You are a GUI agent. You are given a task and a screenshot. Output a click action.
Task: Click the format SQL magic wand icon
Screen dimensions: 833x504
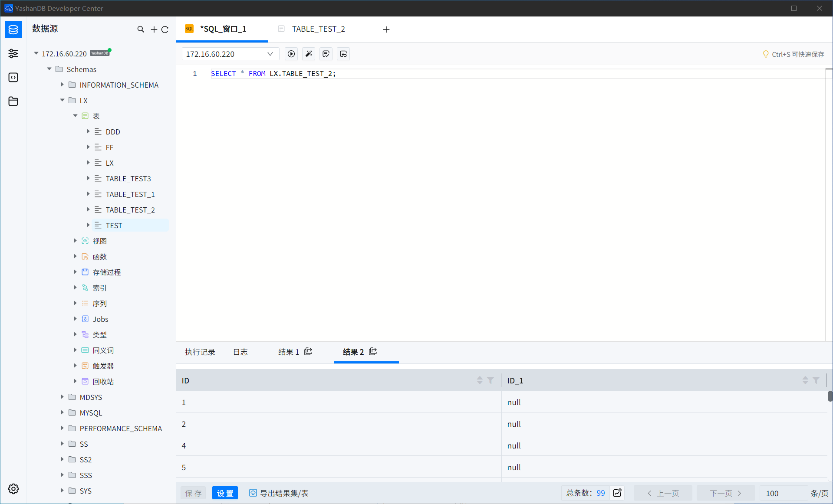pos(309,54)
